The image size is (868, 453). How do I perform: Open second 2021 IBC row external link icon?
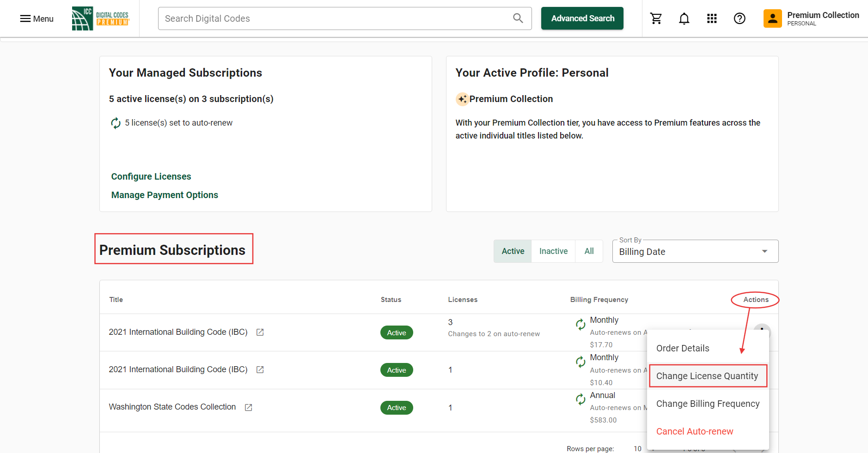pyautogui.click(x=260, y=369)
